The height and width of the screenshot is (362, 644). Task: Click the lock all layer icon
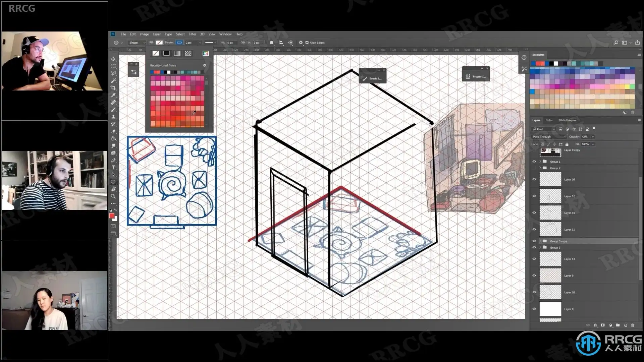click(567, 144)
